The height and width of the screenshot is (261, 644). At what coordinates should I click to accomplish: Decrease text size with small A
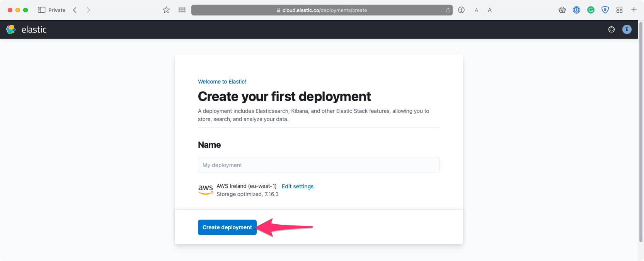[x=476, y=10]
